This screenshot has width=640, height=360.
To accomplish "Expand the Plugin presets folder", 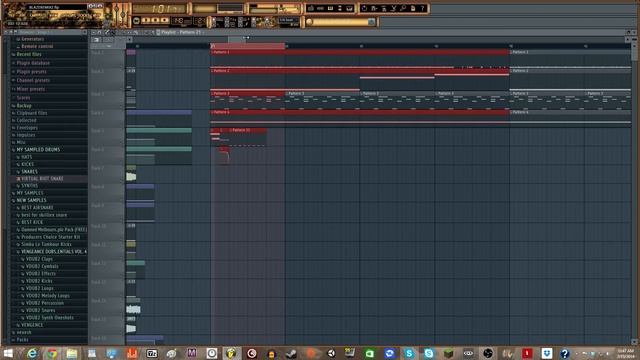I will tap(31, 72).
